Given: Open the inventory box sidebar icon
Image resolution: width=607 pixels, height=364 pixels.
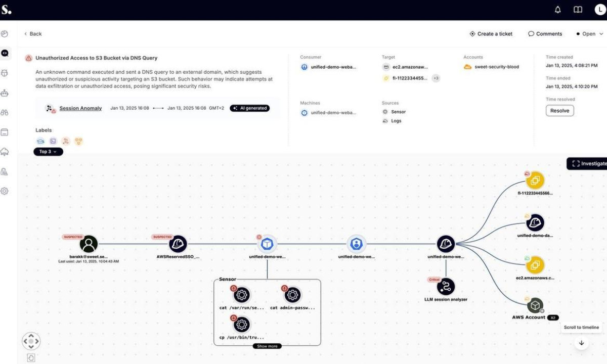Looking at the screenshot, I should pyautogui.click(x=5, y=132).
